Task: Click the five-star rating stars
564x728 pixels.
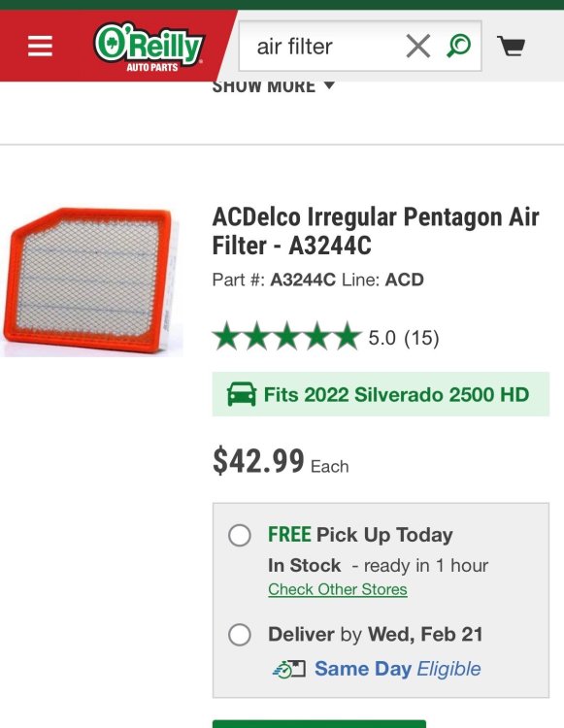Action: [x=286, y=336]
